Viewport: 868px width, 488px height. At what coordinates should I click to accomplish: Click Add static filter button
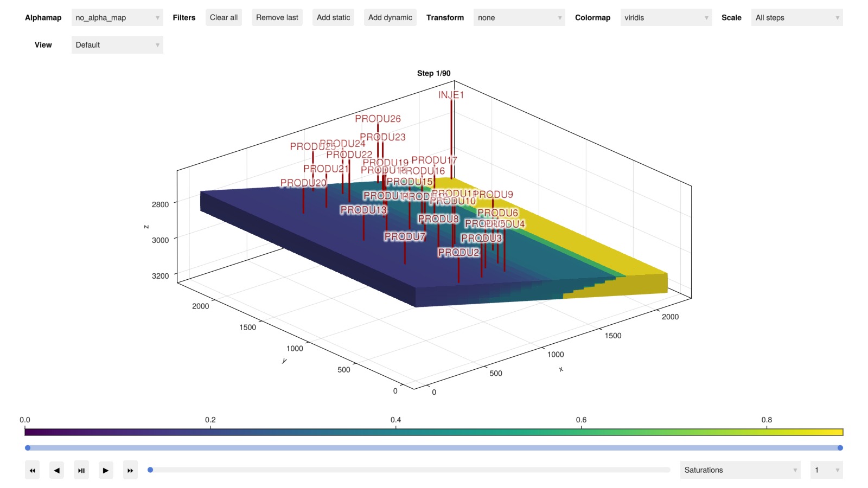click(333, 18)
